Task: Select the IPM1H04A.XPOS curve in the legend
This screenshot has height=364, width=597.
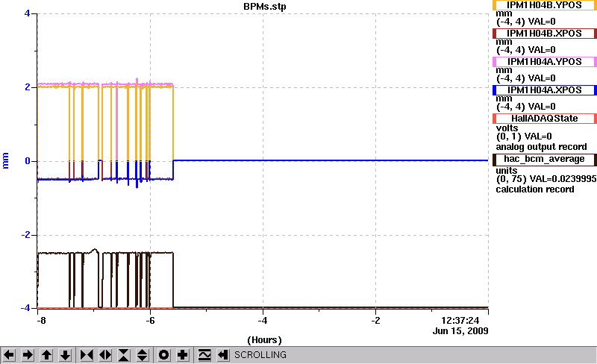Action: [x=545, y=90]
